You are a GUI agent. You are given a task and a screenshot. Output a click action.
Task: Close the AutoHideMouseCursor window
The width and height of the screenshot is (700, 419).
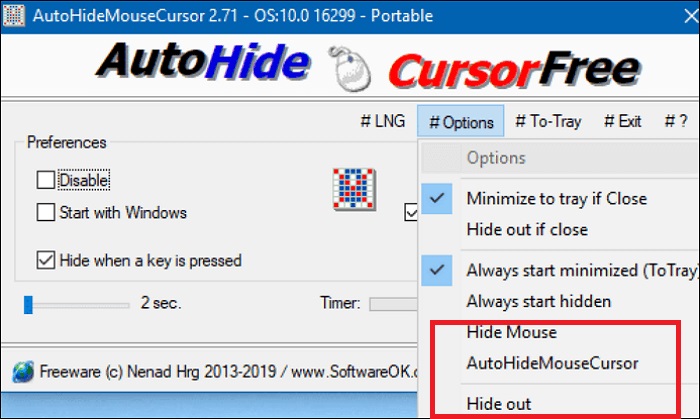pos(691,16)
